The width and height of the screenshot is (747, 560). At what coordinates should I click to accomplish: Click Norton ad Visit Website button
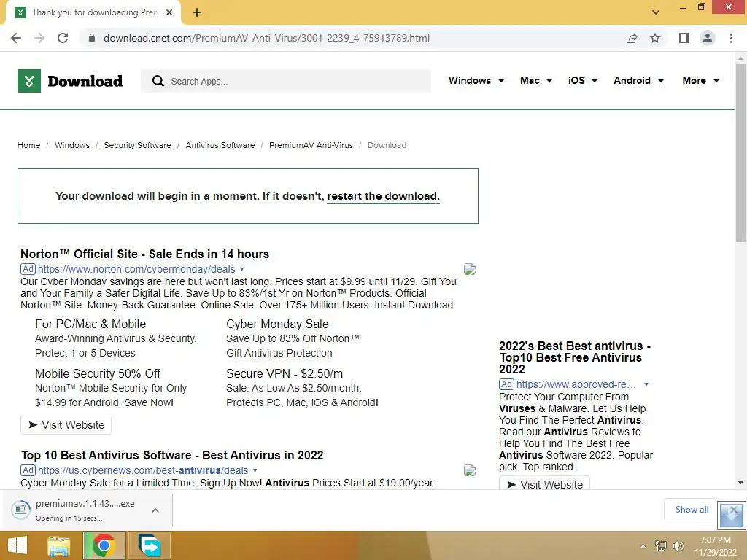pos(66,425)
